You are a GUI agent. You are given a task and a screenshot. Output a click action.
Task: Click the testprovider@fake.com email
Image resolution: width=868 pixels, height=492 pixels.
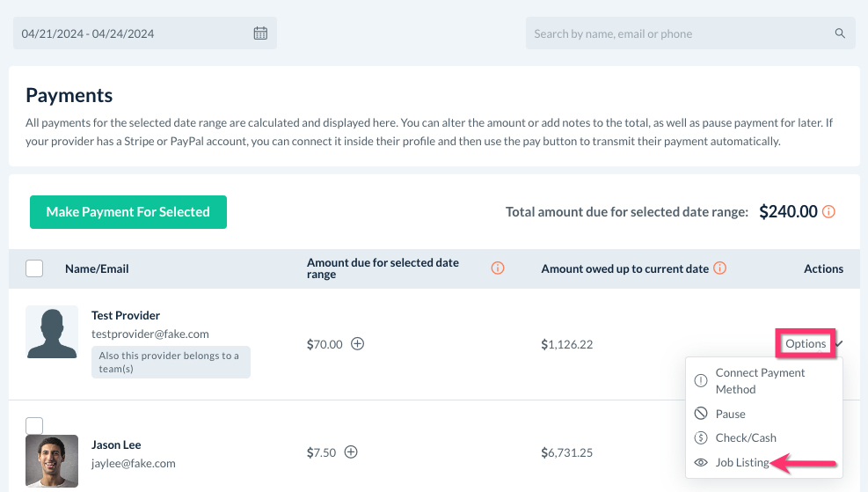(150, 334)
